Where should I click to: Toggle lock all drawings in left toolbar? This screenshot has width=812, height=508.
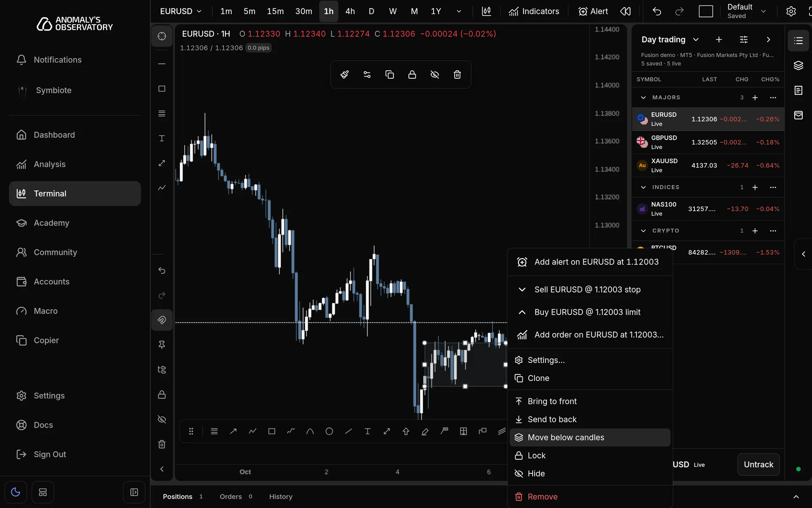tap(162, 395)
